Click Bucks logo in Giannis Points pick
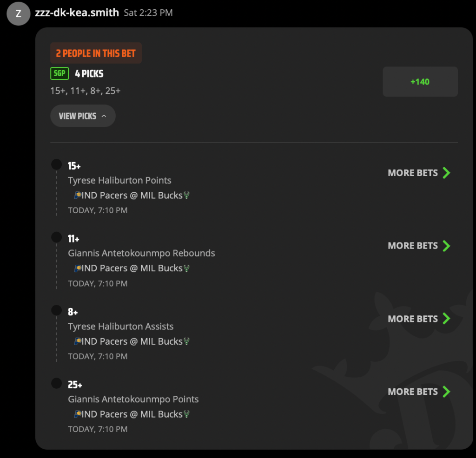The width and height of the screenshot is (476, 458). (x=186, y=414)
